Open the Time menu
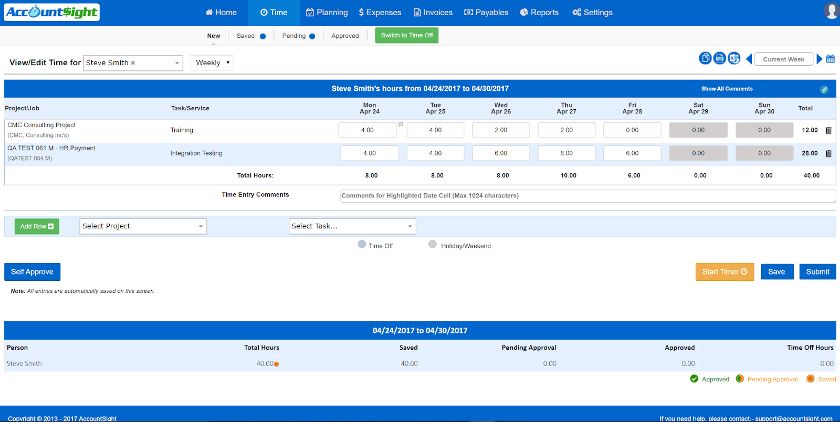 pyautogui.click(x=273, y=12)
